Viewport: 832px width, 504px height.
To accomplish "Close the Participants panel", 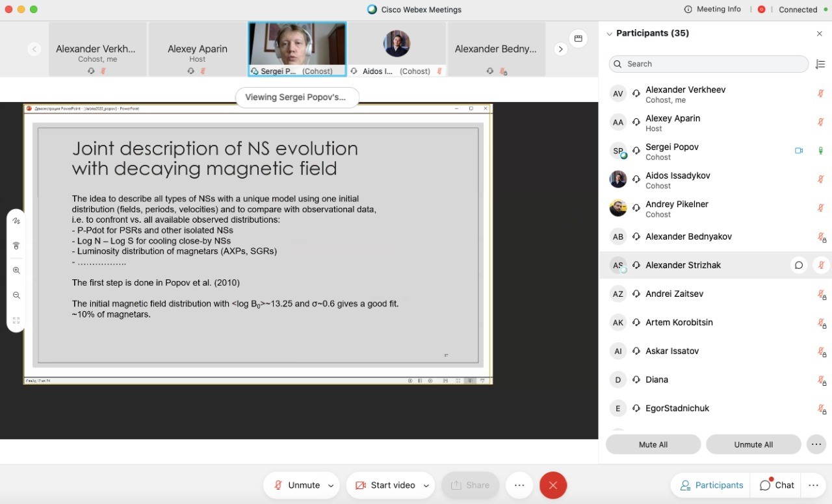I will pyautogui.click(x=819, y=34).
